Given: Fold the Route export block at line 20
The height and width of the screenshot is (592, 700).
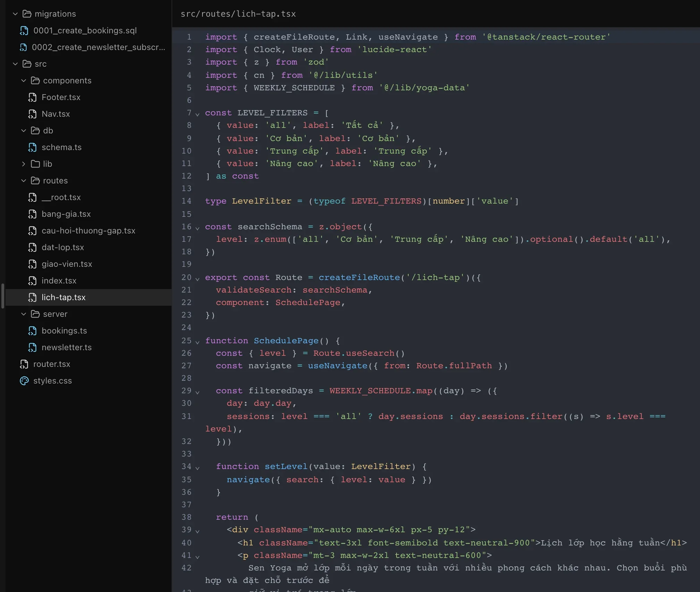Looking at the screenshot, I should click(x=197, y=279).
